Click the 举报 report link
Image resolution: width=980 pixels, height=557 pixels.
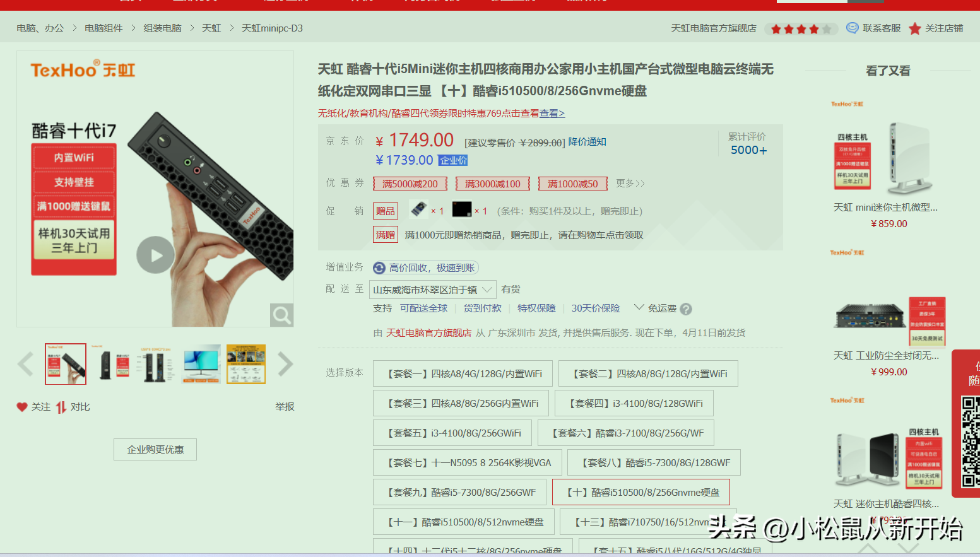(285, 407)
